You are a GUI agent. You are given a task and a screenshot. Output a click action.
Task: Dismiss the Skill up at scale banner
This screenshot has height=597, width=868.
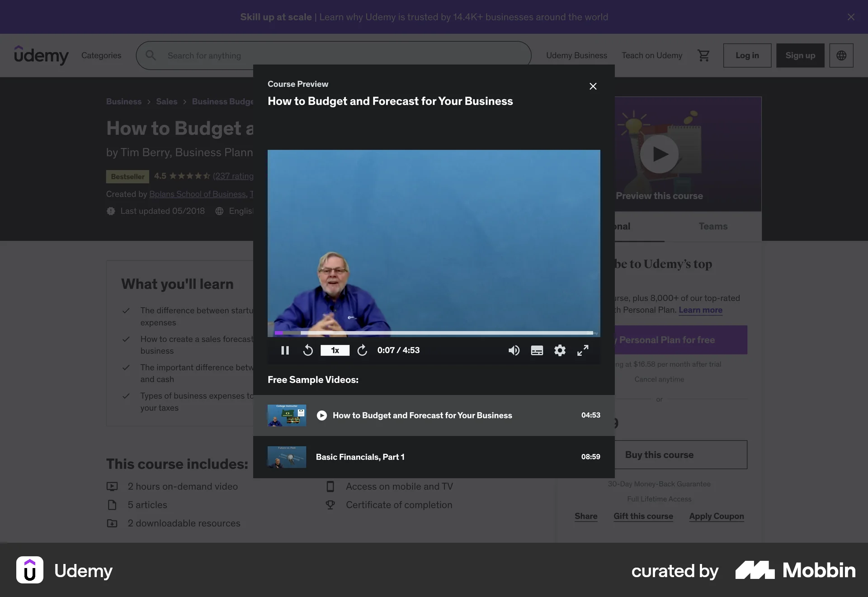[x=851, y=17]
